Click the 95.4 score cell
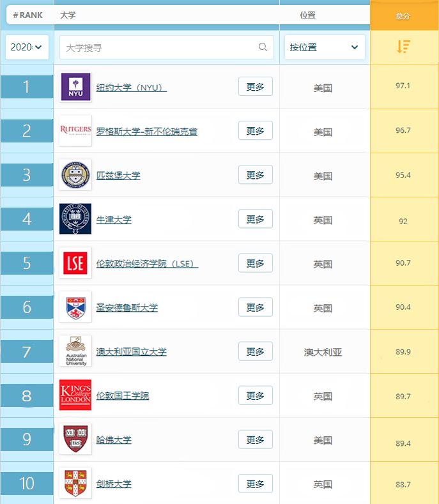The height and width of the screenshot is (504, 439). (x=403, y=175)
